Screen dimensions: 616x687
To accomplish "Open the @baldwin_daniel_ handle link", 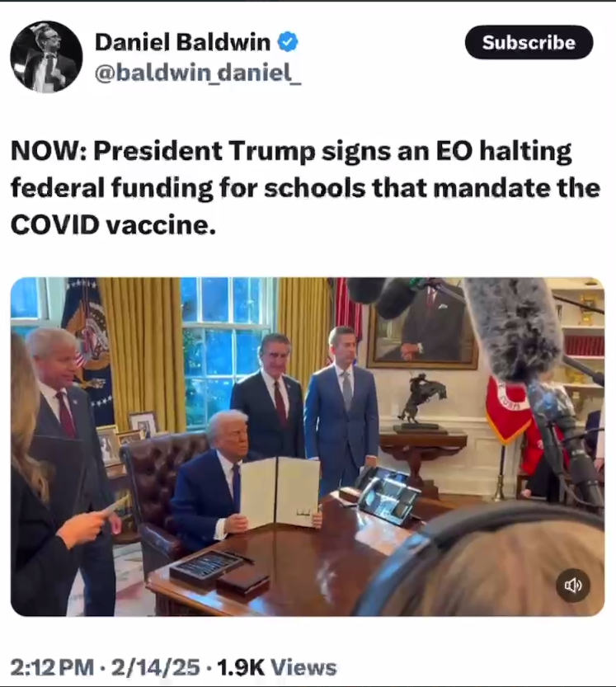I will [x=198, y=73].
